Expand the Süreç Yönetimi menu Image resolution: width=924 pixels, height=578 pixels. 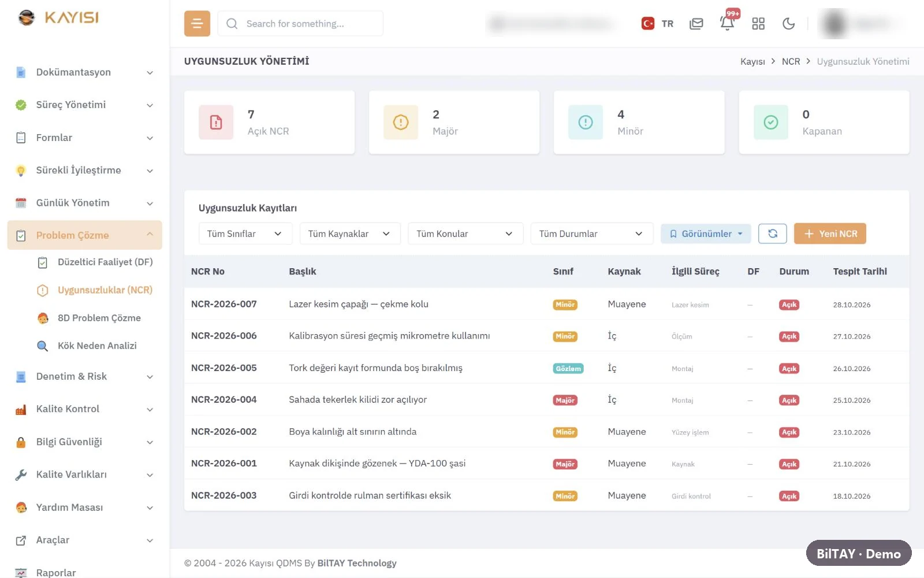click(85, 105)
